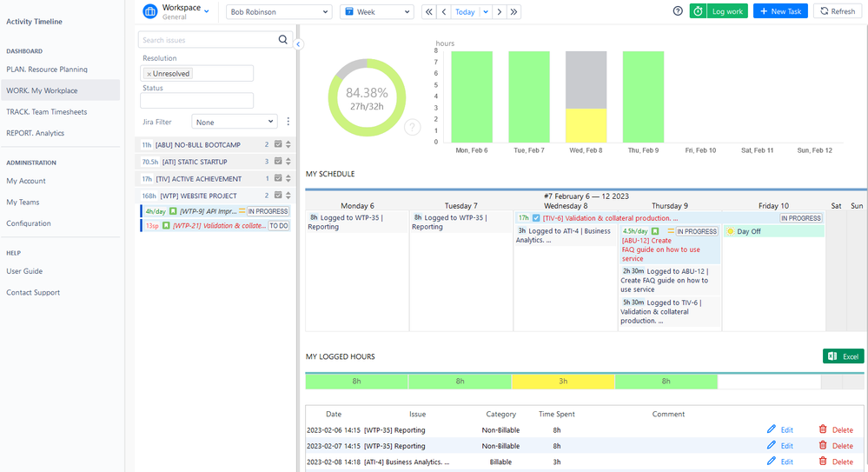
Task: Click calendar-check icon for ACTIVE ACHIEVEMENT
Action: click(x=278, y=178)
